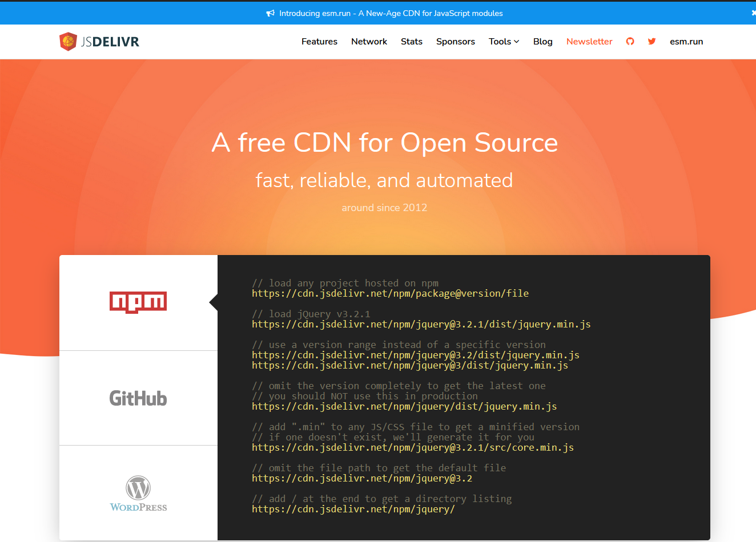Open the esm.run link in navbar
This screenshot has height=542, width=756.
[x=686, y=42]
